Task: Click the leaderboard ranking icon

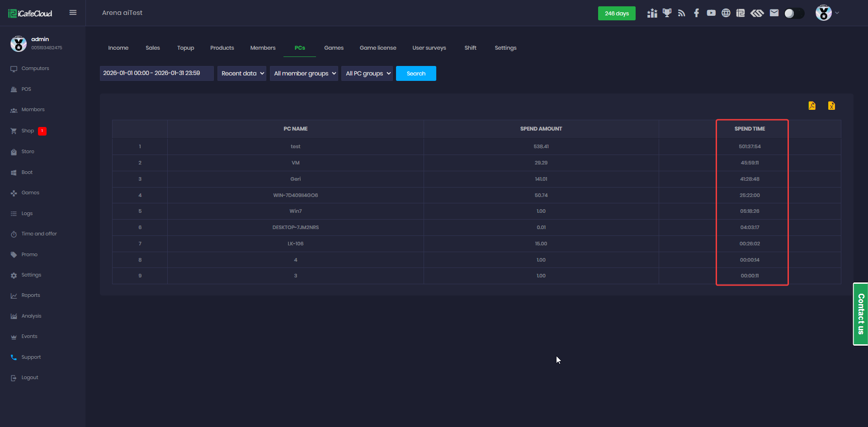Action: pos(652,13)
